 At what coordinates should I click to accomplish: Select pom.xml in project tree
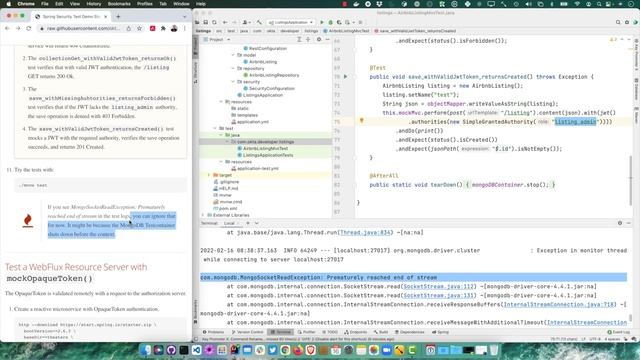pos(225,208)
